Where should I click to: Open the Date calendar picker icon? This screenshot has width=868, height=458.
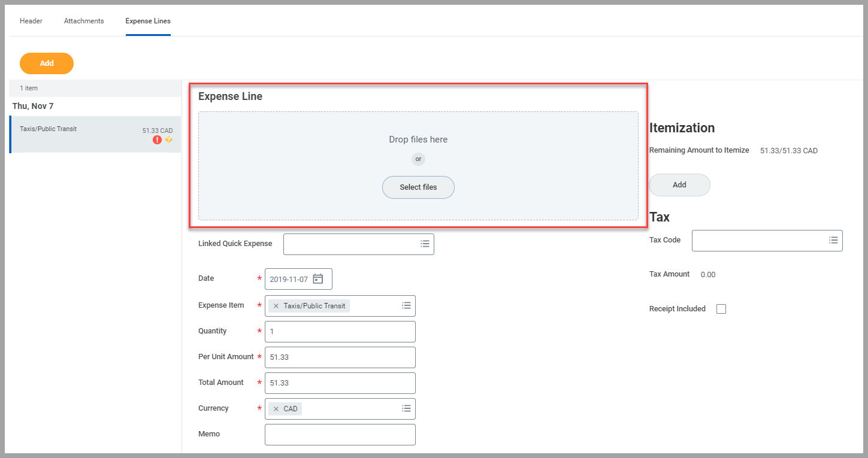coord(318,279)
